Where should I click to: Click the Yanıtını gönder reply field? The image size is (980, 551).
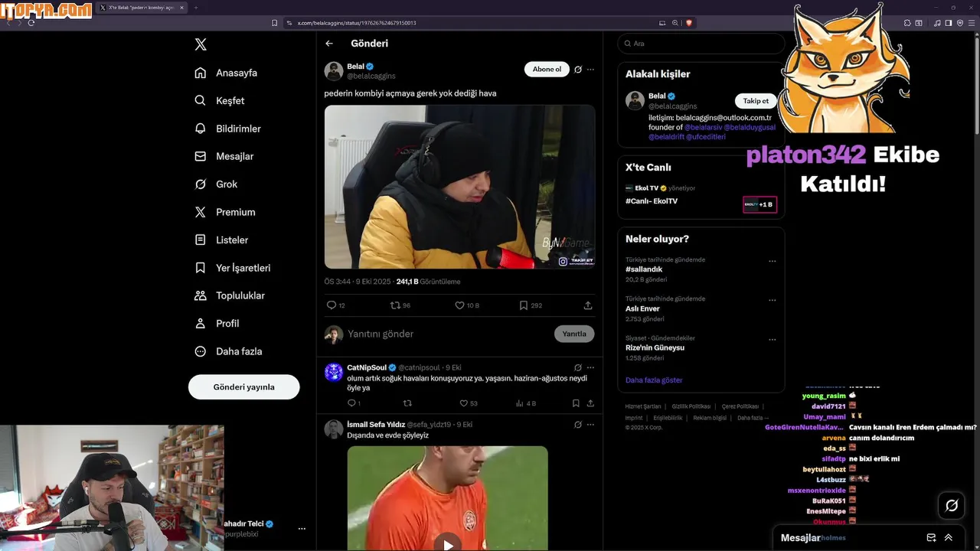[448, 334]
